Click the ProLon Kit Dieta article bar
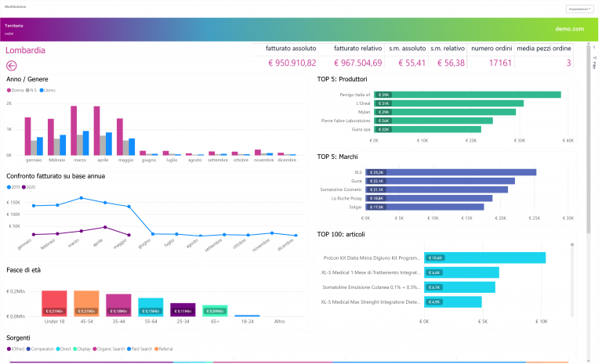Screen dimensions: 602x364 click(x=484, y=258)
